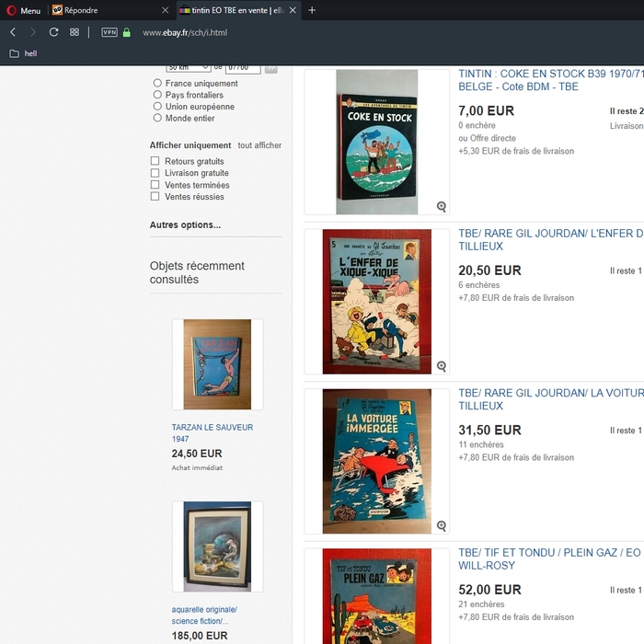644x644 pixels.
Task: Click the 7,00 EUR price
Action: 487,111
